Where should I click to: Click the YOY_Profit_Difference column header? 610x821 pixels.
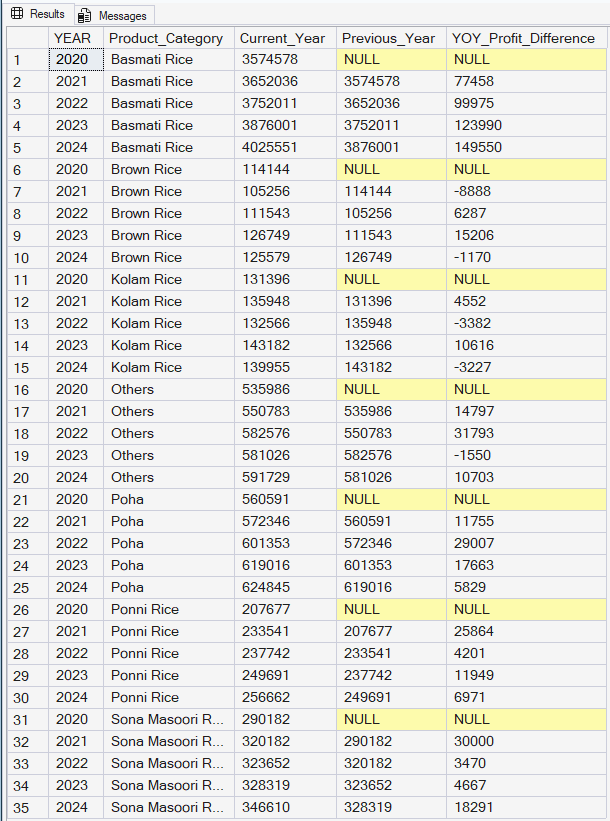click(524, 38)
